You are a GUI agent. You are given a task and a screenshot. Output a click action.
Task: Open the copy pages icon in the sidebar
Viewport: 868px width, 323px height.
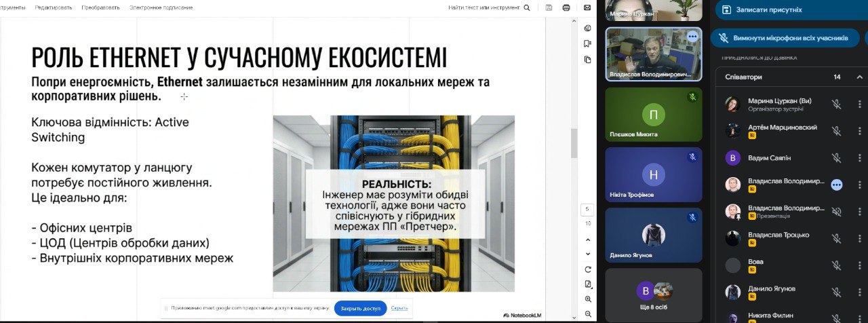click(x=587, y=60)
